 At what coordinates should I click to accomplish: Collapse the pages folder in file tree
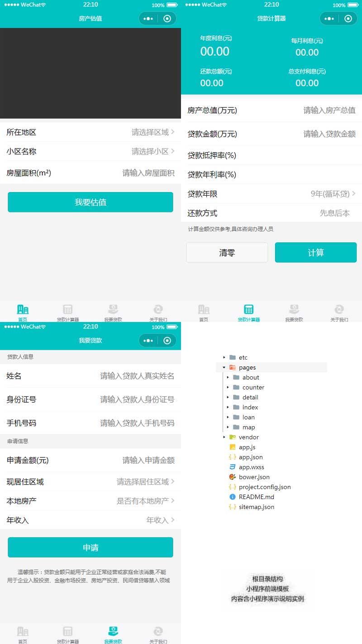click(x=224, y=367)
